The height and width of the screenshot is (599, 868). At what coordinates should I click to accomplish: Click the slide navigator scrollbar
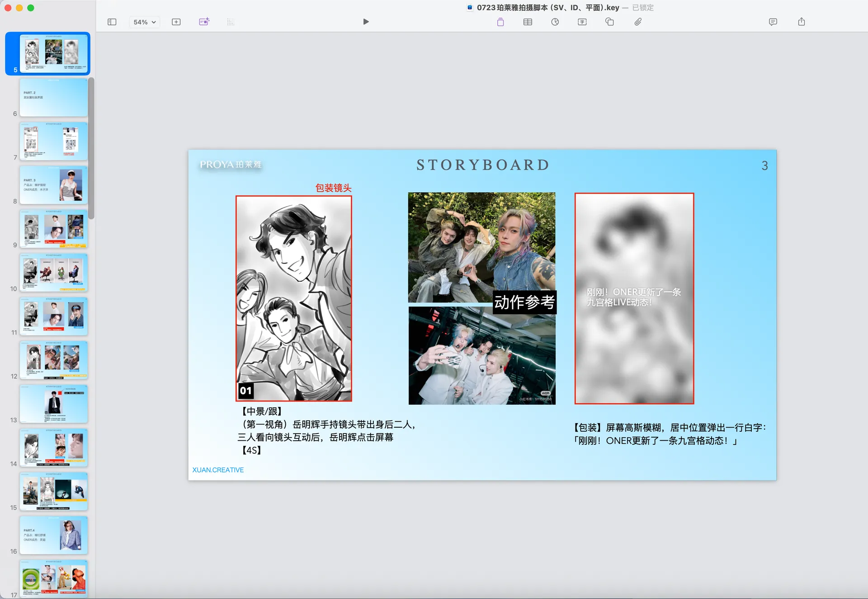91,148
